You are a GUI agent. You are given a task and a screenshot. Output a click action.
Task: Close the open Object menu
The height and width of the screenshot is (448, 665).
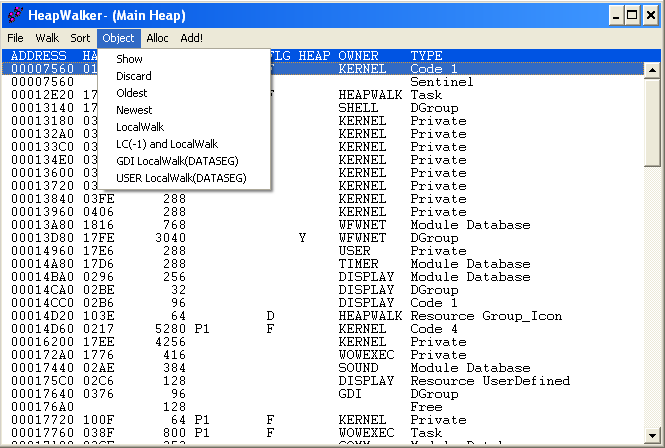point(118,38)
